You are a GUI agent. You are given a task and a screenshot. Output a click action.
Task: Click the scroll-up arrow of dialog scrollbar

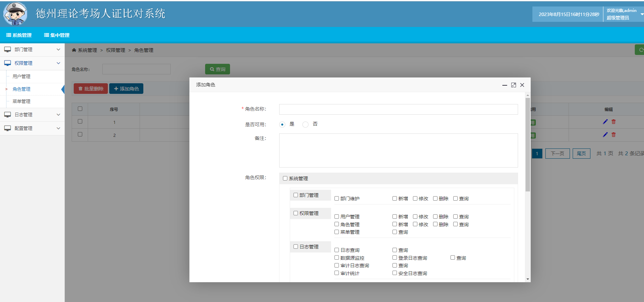528,95
